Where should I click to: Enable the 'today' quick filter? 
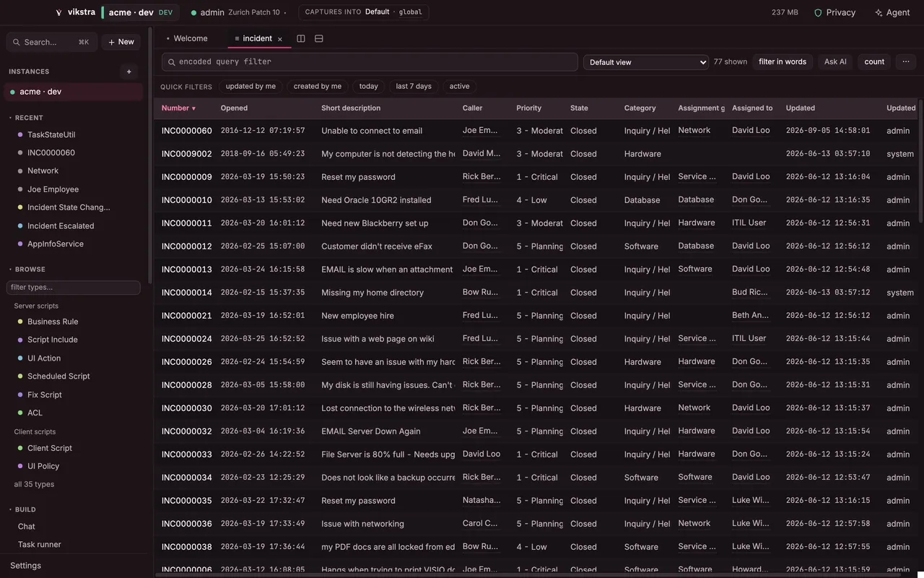(x=369, y=86)
